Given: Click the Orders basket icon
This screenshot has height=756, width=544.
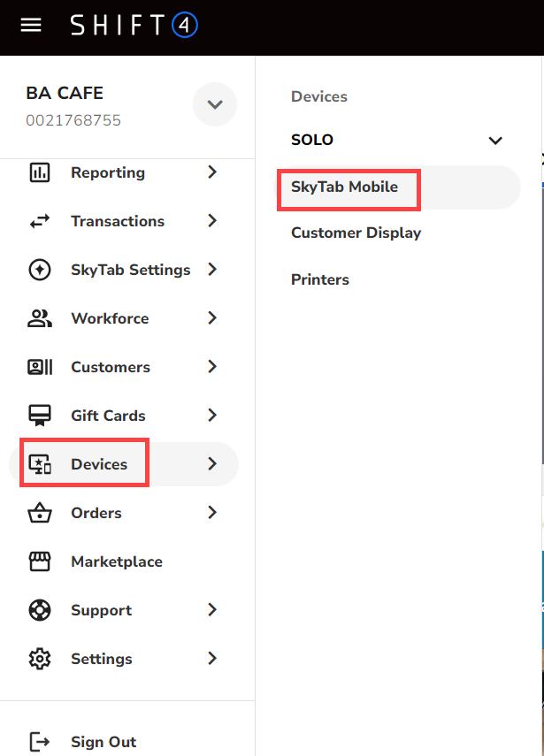Looking at the screenshot, I should coord(40,513).
